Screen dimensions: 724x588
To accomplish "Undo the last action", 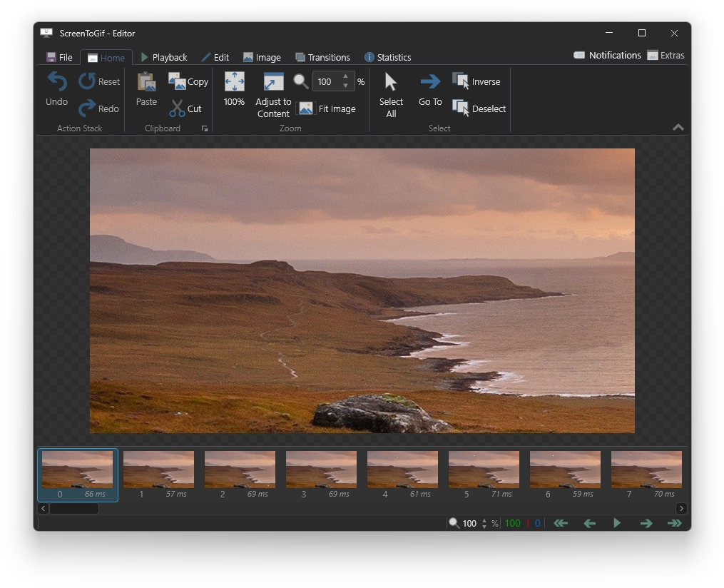I will [57, 89].
